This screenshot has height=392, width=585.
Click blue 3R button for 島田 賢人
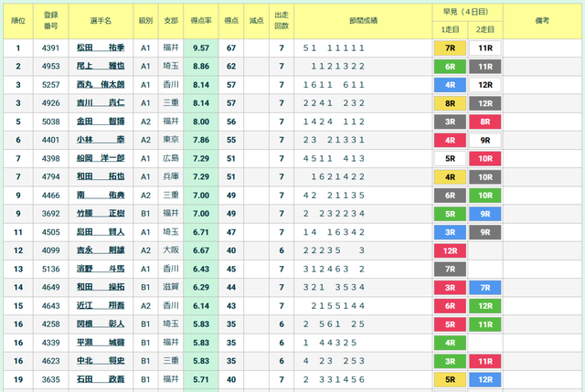click(450, 232)
